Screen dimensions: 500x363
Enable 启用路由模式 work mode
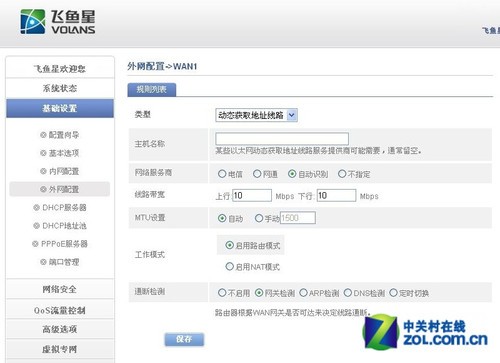click(229, 245)
